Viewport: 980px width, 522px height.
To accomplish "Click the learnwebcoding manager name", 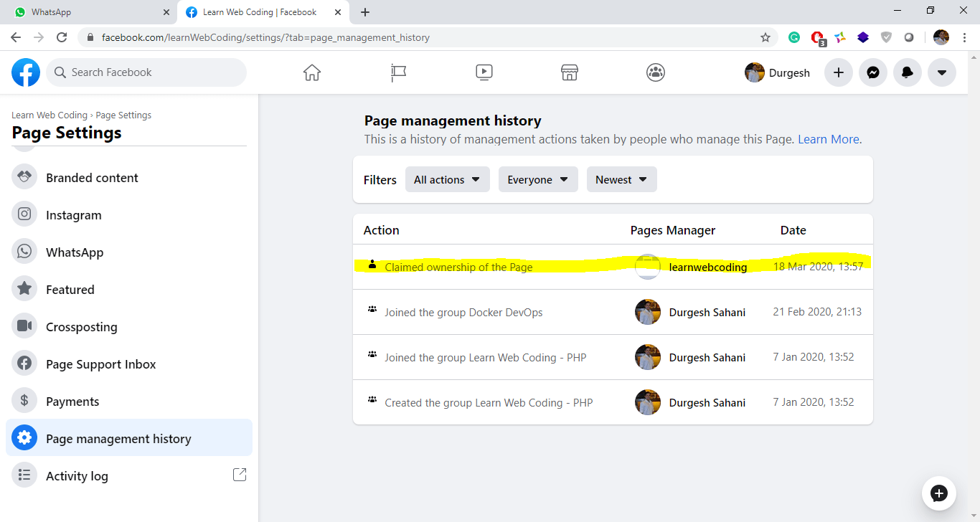I will 708,267.
